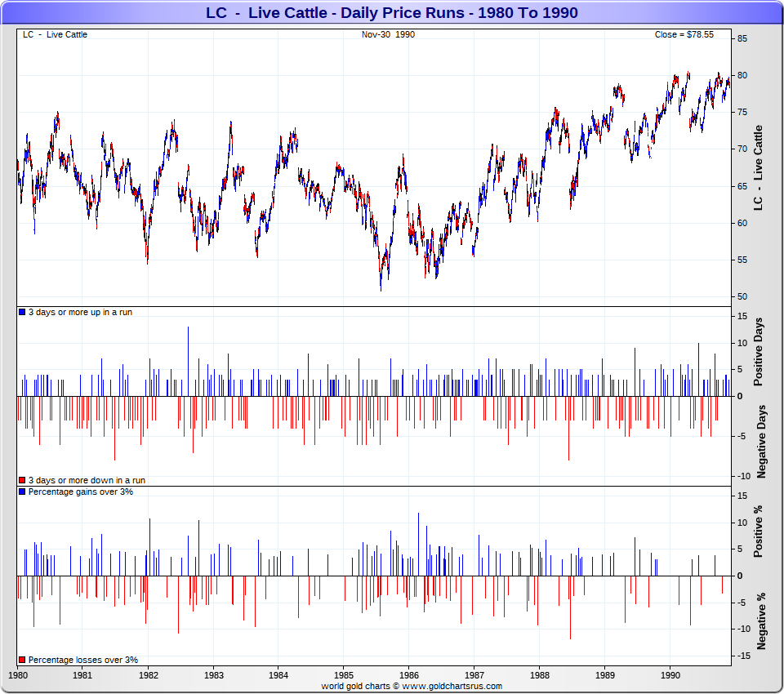The image size is (784, 694).
Task: Click the blue 'Percentage gains over 3%' legend square
Action: pos(22,492)
